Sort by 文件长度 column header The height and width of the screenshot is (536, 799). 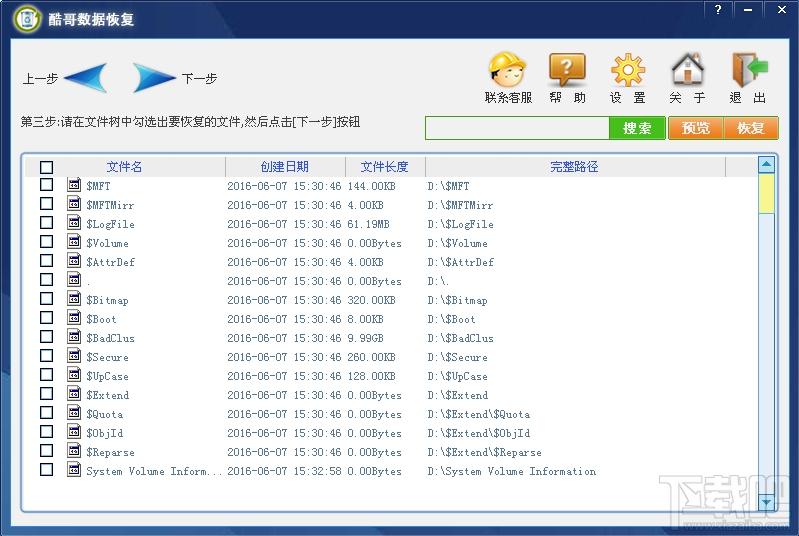pos(385,167)
